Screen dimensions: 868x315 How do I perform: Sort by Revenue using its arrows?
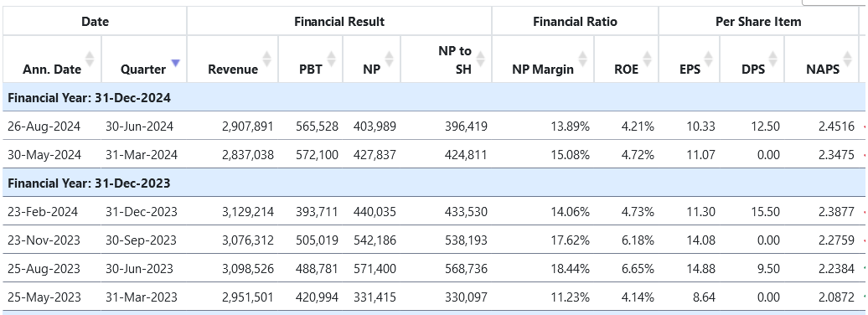point(266,59)
